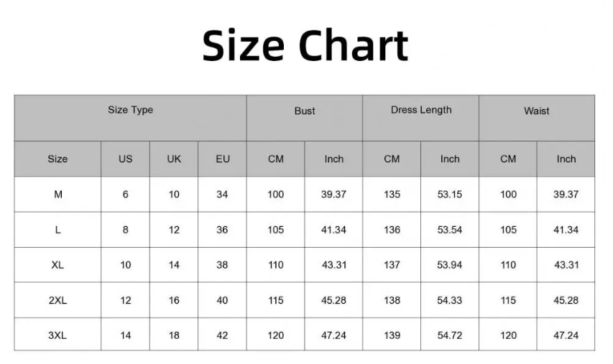The image size is (613, 364).
Task: Click the 3XL size row label
Action: 57,335
